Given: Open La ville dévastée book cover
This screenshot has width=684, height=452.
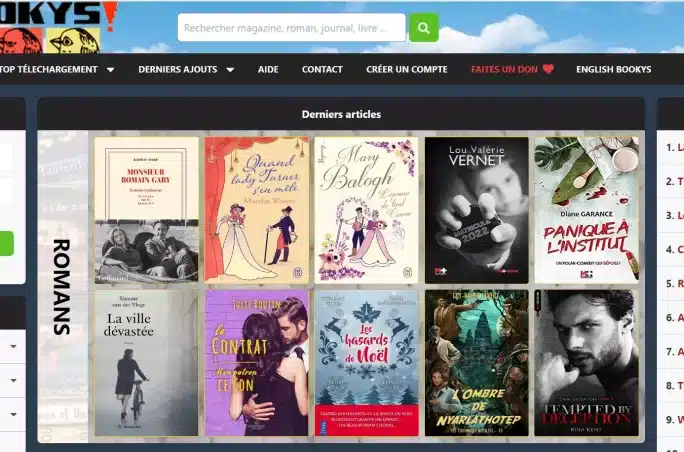Looking at the screenshot, I should (x=146, y=363).
